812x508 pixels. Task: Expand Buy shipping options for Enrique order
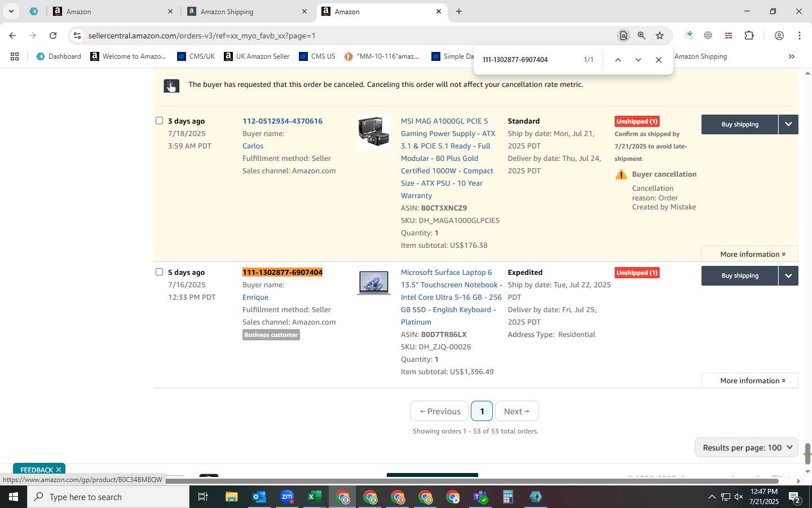coord(788,275)
